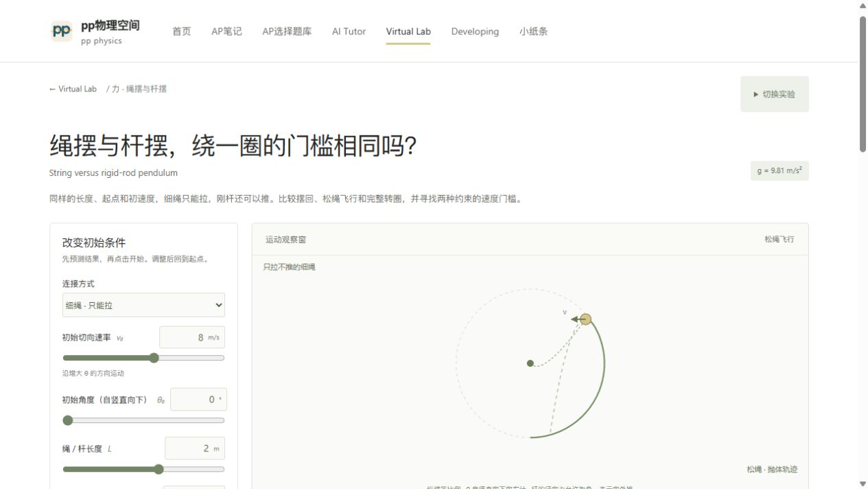
Task: Click the pp物理空间 site title
Action: point(110,25)
